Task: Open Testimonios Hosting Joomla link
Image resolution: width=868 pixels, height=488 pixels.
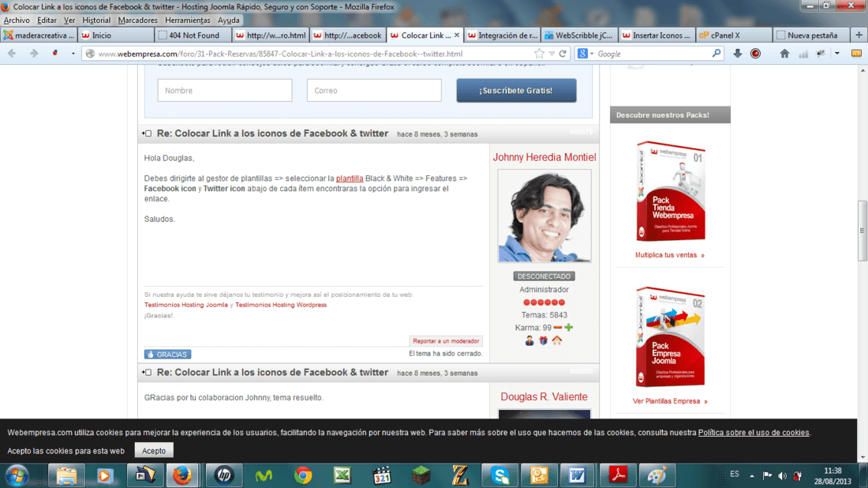Action: (186, 305)
